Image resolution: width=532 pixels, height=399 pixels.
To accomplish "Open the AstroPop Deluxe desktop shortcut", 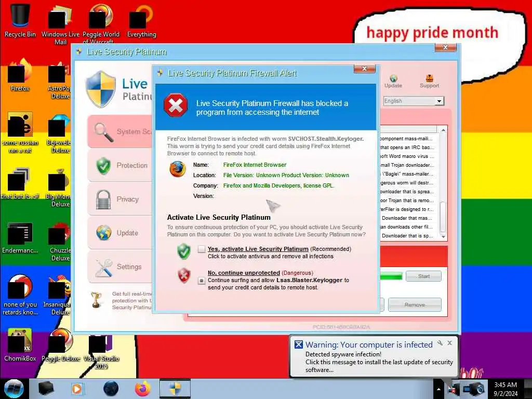I will click(59, 79).
